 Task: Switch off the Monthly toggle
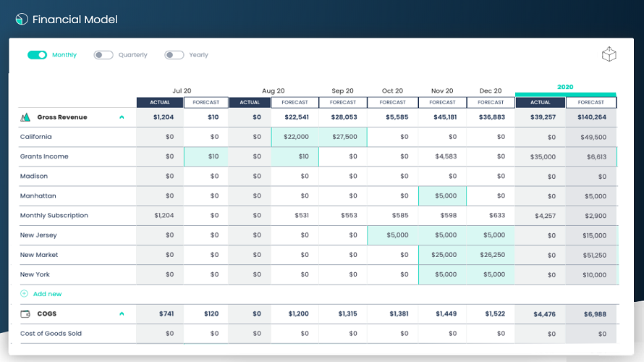coord(38,54)
